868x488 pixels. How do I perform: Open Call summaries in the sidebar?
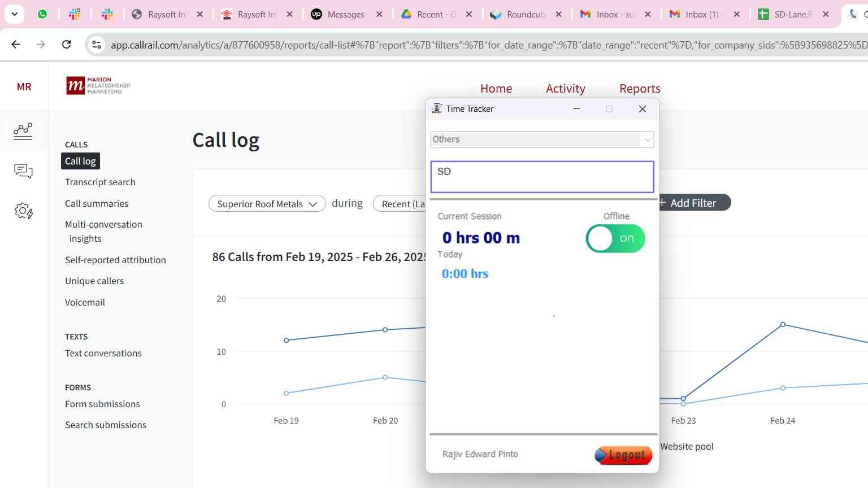point(97,203)
